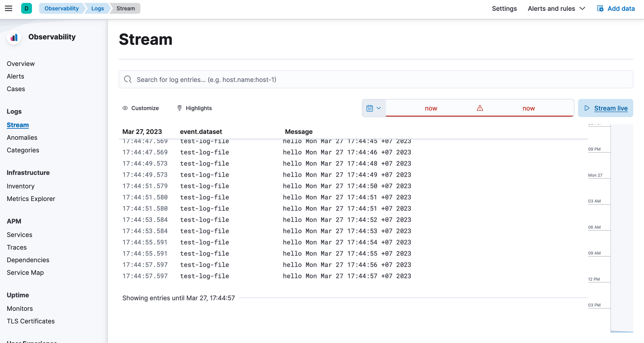Click the Highlights pin icon
Image resolution: width=644 pixels, height=343 pixels.
point(179,108)
